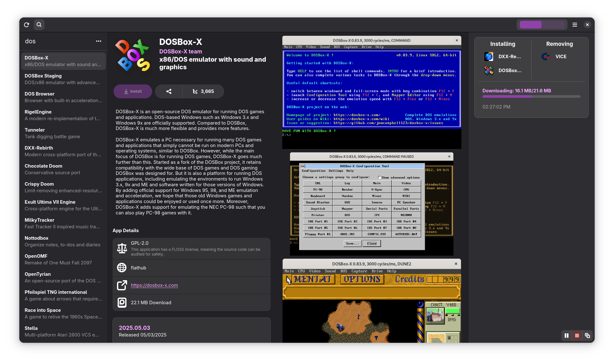Click the 2025.05.03 release card
614x364 pixels.
click(192, 330)
